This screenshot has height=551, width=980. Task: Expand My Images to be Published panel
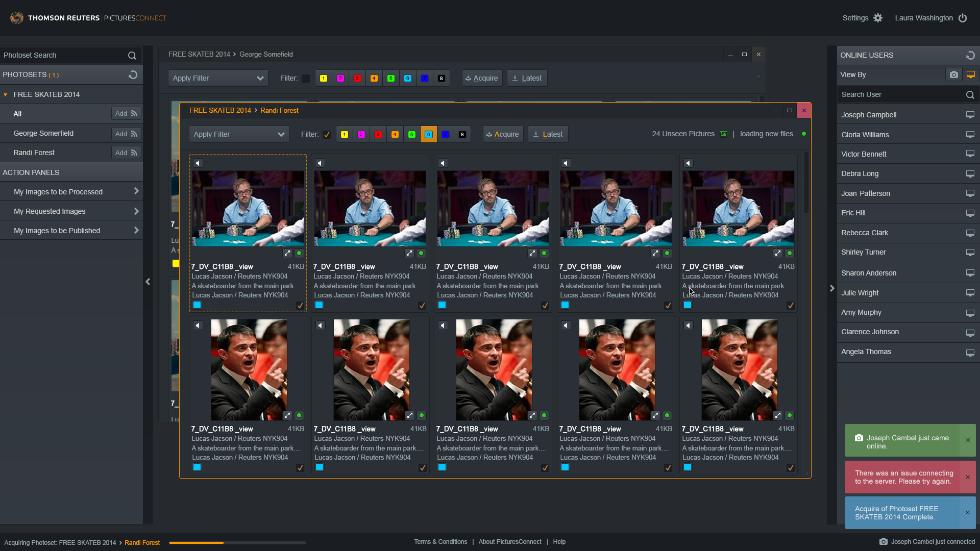click(x=71, y=231)
